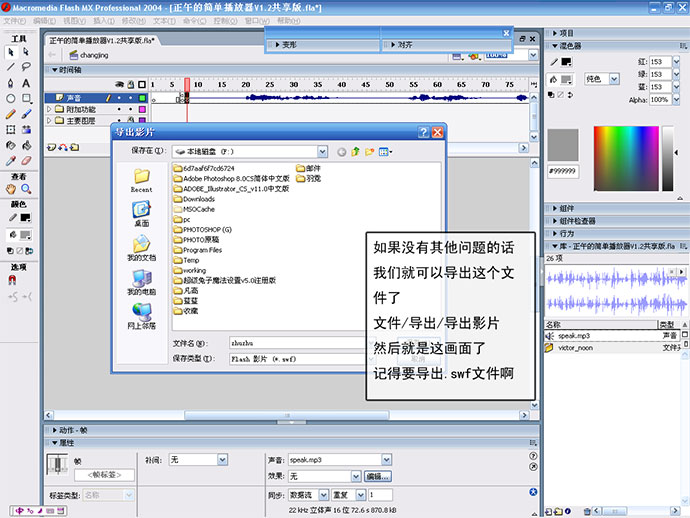Expand the 对齐 align panel
This screenshot has height=518, width=690.
(393, 45)
